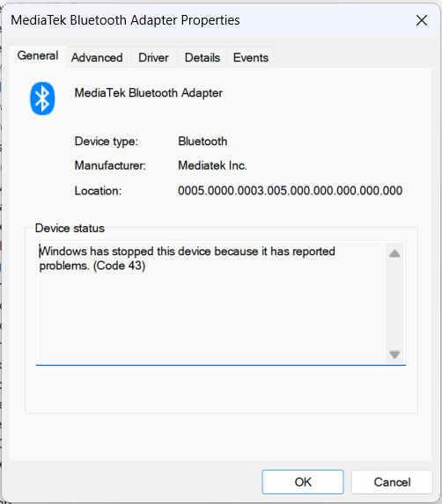Viewport: 442px width, 504px height.
Task: Switch to the Driver tab
Action: point(153,58)
